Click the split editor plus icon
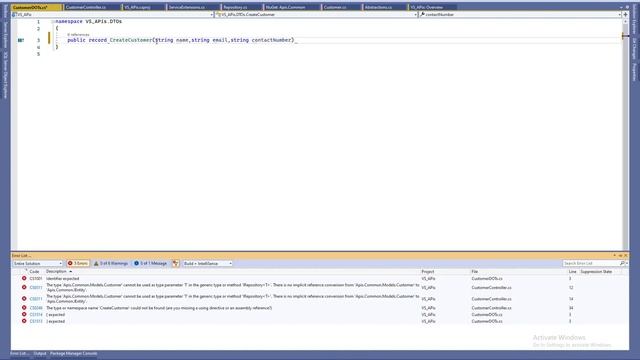Screen dimensions: 640x360 [625, 14]
